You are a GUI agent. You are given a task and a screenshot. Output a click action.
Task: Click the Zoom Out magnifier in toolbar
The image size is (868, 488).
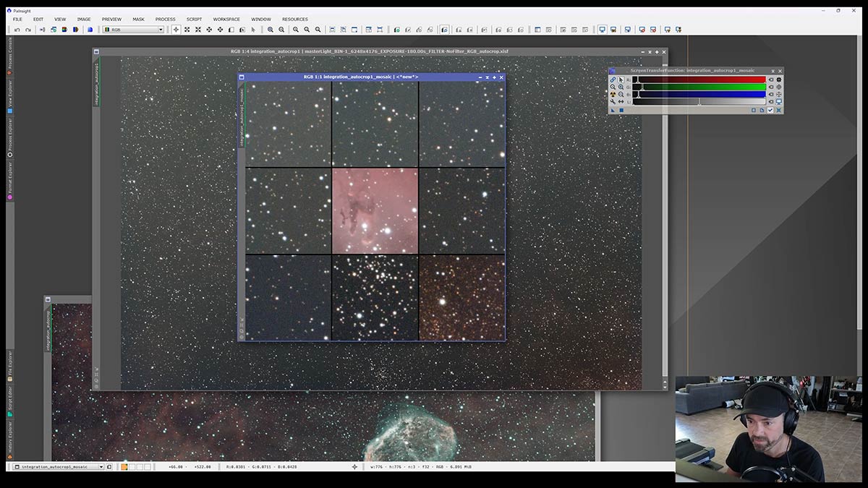281,30
